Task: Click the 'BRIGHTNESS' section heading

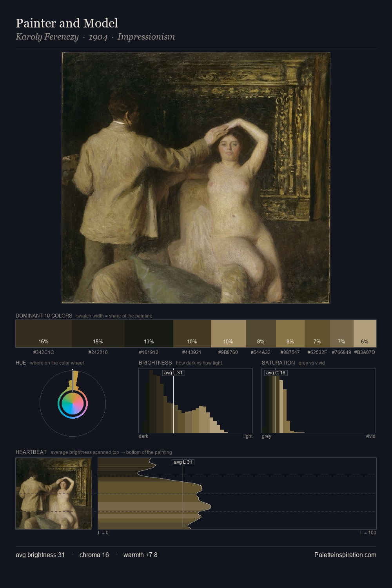Action: (x=155, y=363)
